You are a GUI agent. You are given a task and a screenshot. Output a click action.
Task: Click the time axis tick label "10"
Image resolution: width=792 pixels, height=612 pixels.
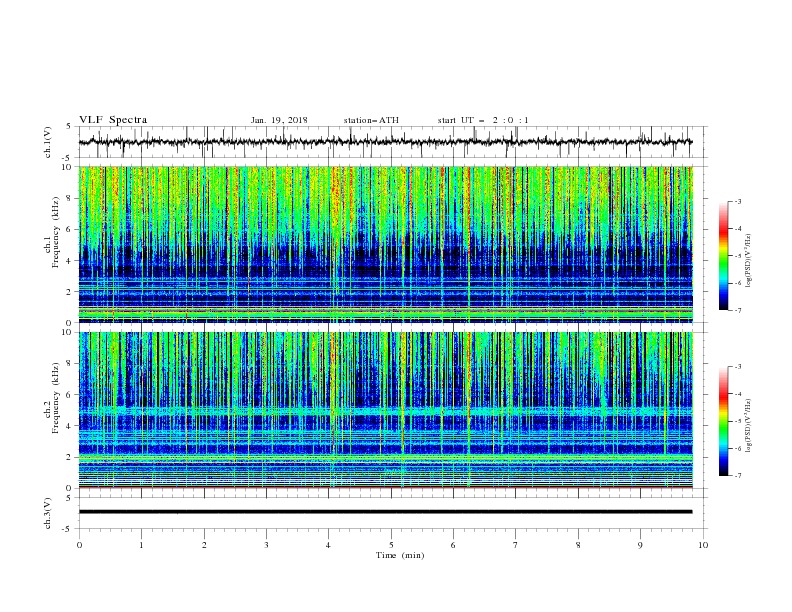coord(703,545)
